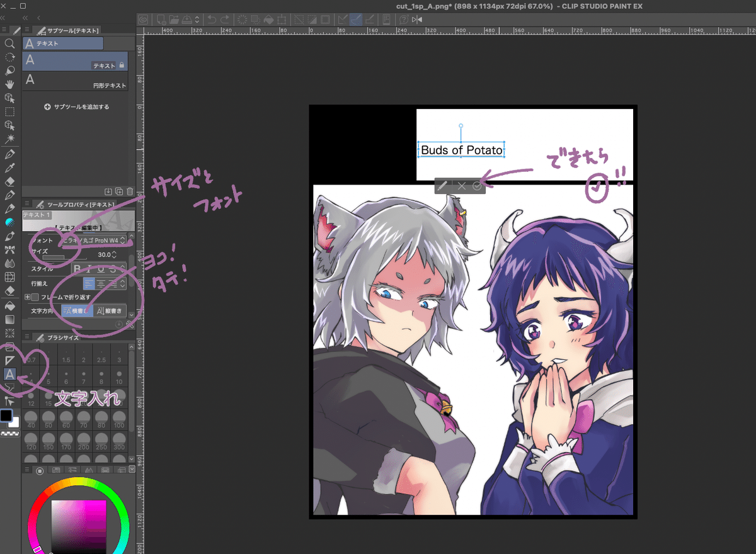Select the Ruler triangle tool
The width and height of the screenshot is (756, 554).
point(9,360)
